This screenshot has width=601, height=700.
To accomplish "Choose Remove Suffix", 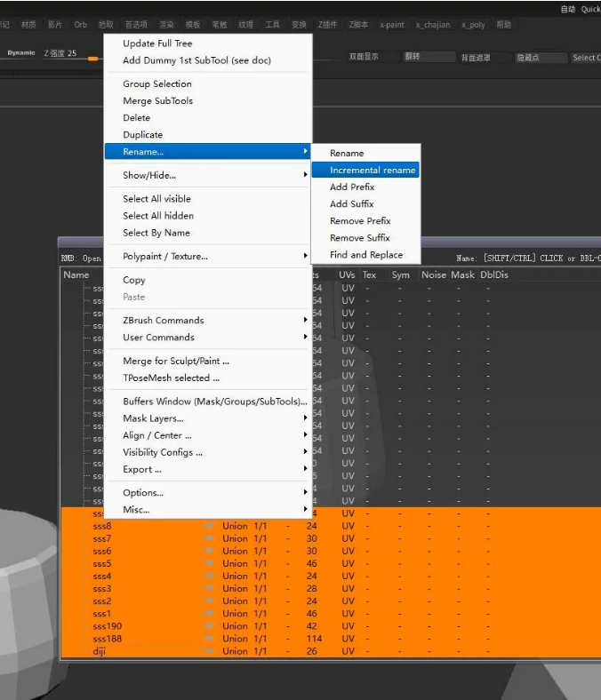I will click(x=365, y=238).
